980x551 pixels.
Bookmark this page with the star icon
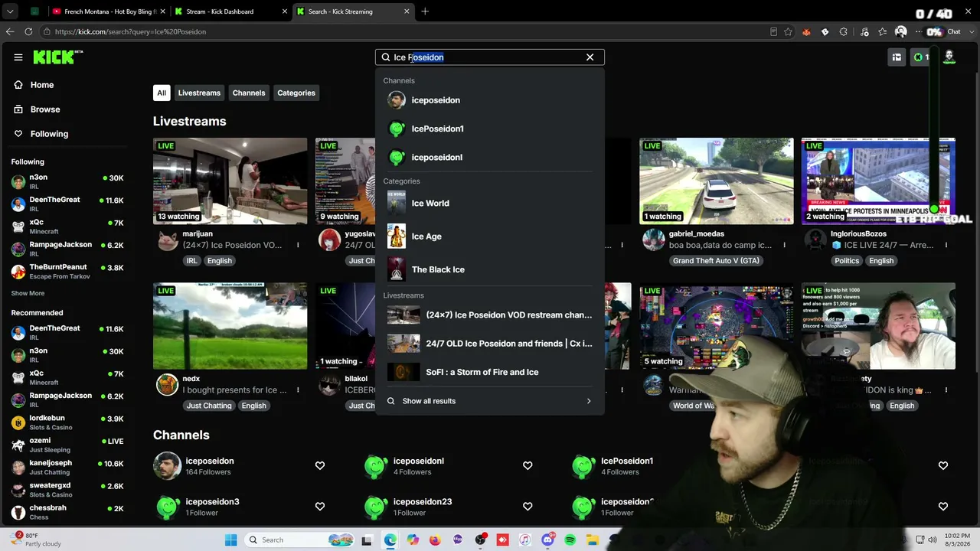click(788, 31)
